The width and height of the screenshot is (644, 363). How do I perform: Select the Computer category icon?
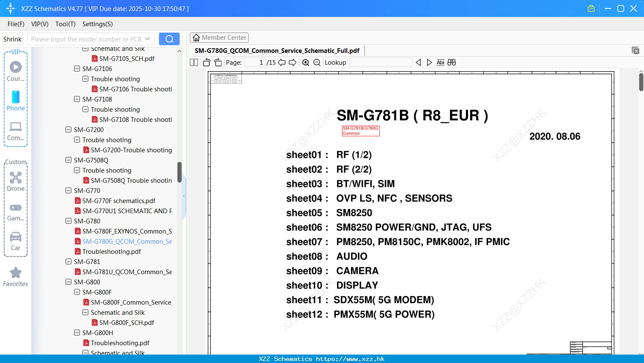pos(16,131)
